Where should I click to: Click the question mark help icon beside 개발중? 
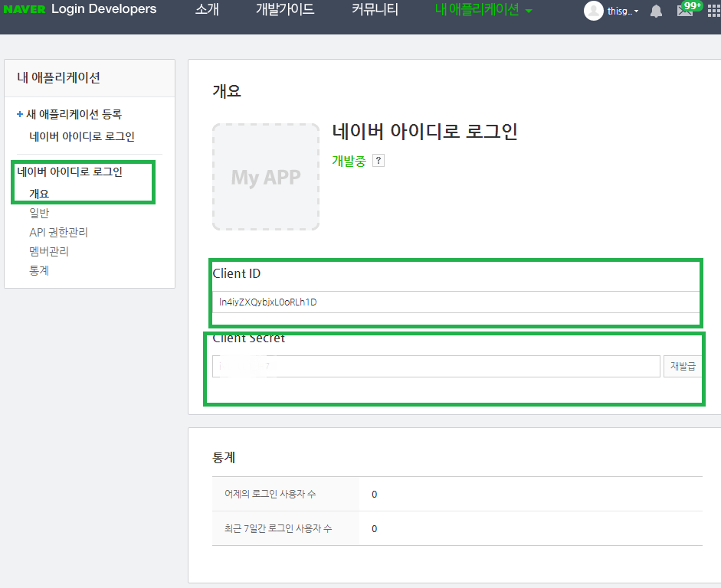click(378, 161)
